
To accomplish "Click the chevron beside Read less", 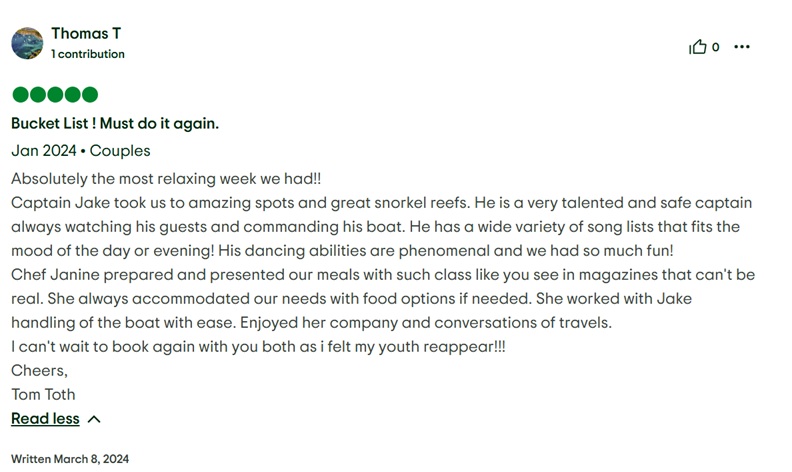I will (94, 419).
